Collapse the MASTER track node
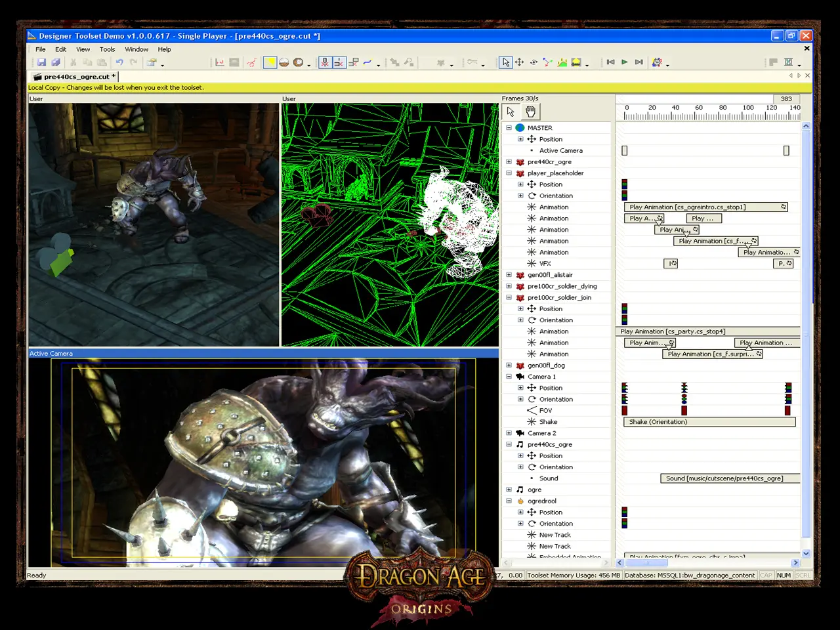840x630 pixels. 509,128
